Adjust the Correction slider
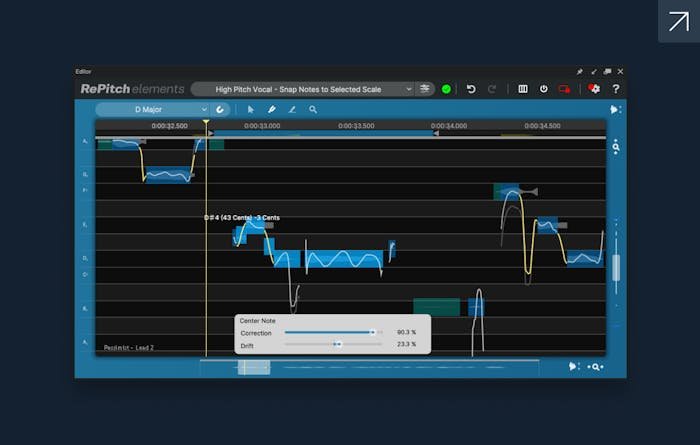 [373, 332]
